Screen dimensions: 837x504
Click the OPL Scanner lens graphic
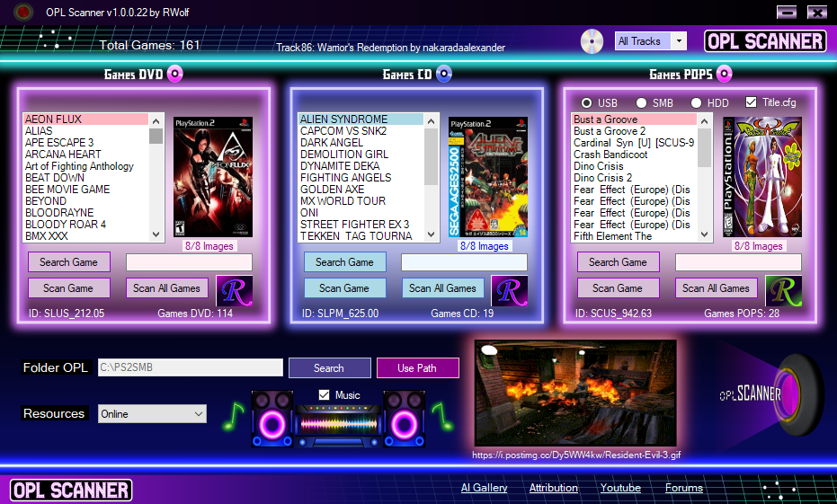tap(774, 393)
